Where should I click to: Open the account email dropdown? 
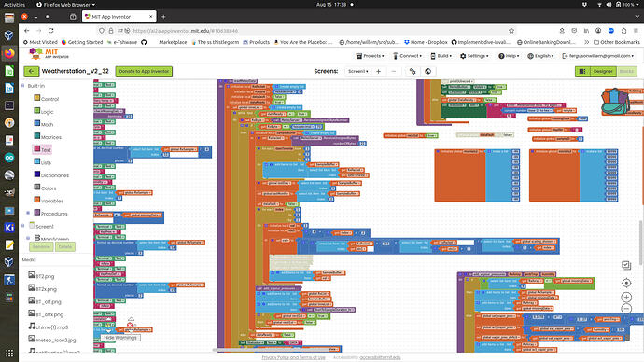point(597,56)
